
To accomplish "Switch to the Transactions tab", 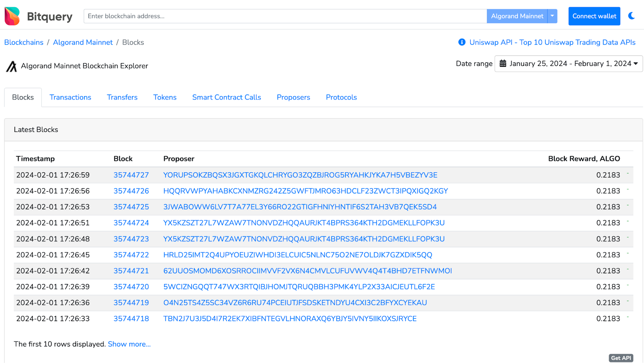I will click(x=70, y=97).
